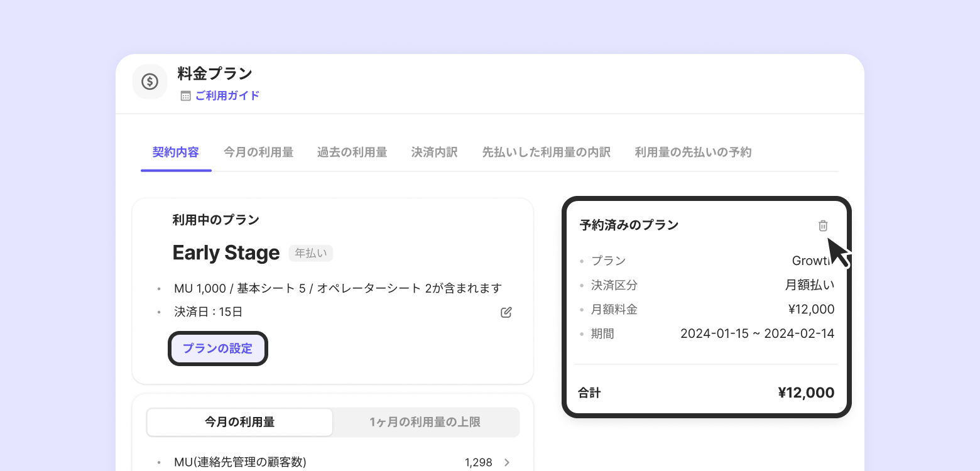Click the 期間 label
980x471 pixels.
pyautogui.click(x=602, y=333)
